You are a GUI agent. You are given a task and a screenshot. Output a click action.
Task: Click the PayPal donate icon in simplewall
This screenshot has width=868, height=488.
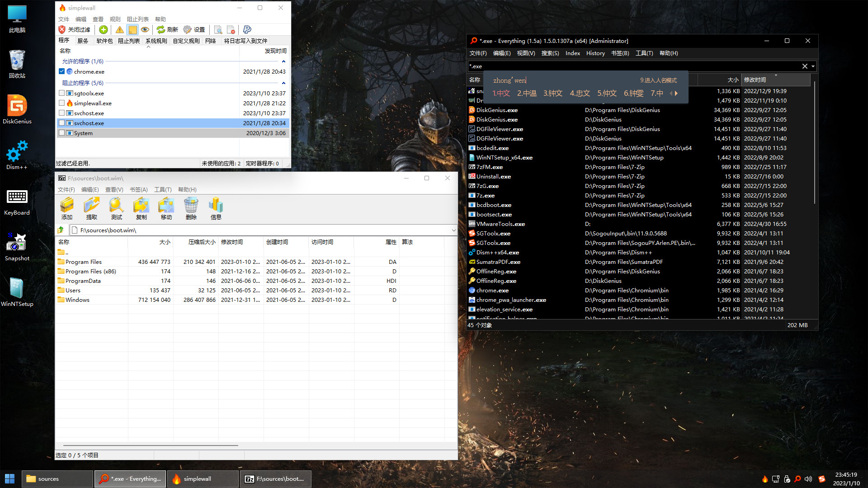247,30
